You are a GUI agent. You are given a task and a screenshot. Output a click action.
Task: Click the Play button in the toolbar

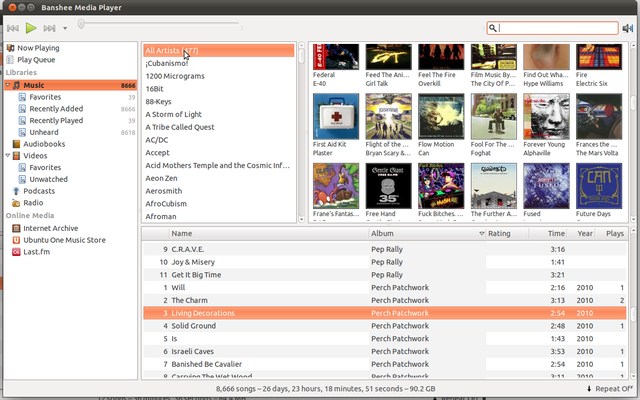click(x=31, y=28)
